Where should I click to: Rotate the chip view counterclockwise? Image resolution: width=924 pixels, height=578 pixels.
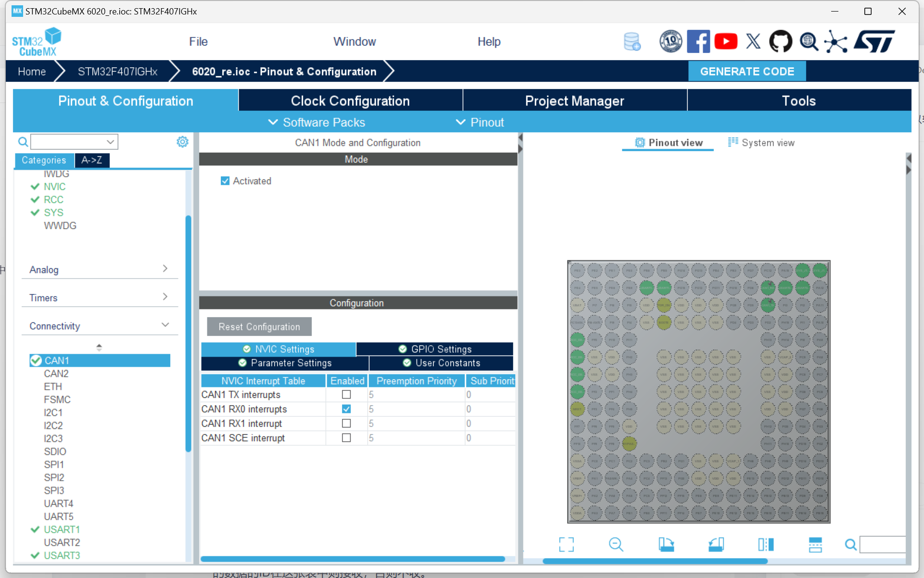pyautogui.click(x=716, y=544)
